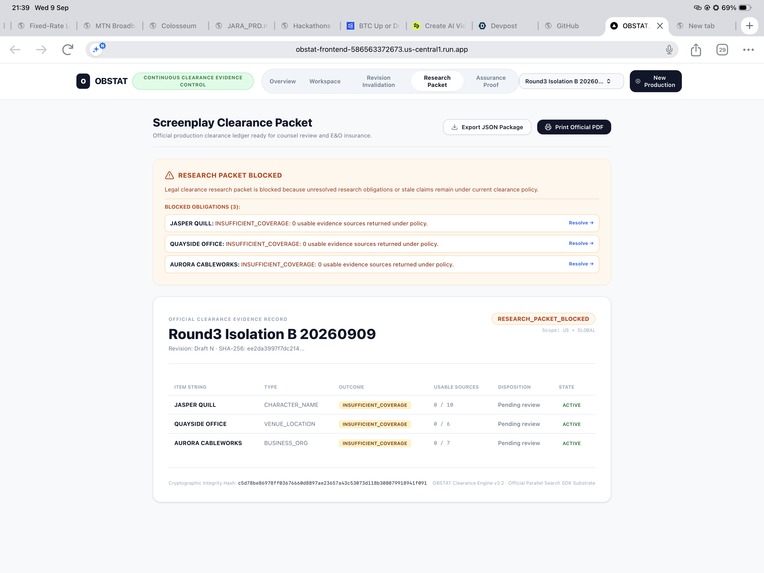Image resolution: width=764 pixels, height=573 pixels.
Task: Click the OBSTAT logo icon
Action: 83,81
